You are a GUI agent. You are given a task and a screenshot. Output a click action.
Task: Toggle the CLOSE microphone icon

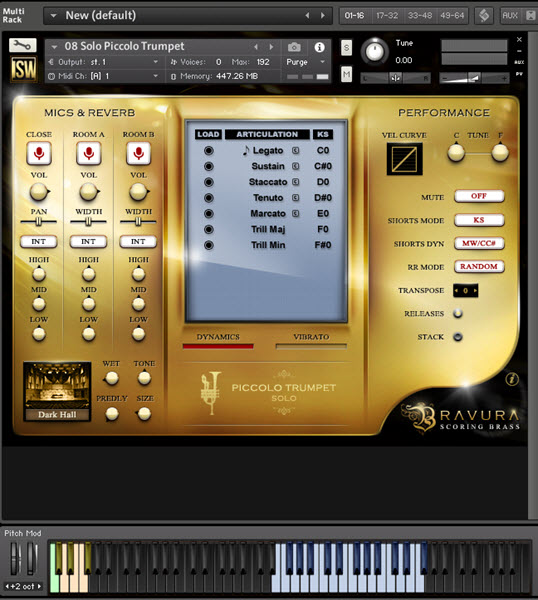[x=39, y=153]
